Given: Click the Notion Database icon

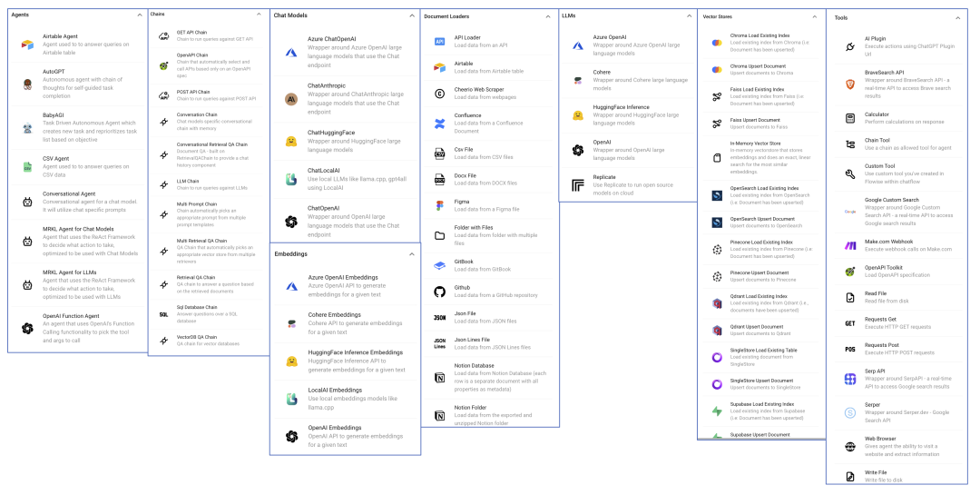Looking at the screenshot, I should coord(439,377).
